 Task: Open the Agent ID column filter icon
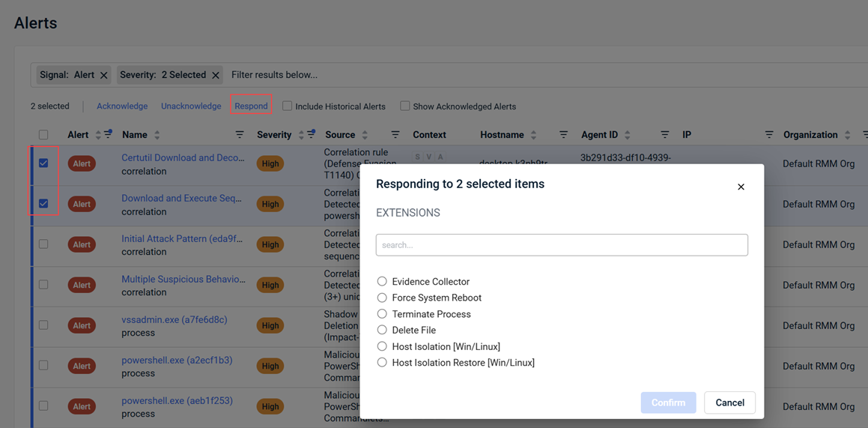[x=664, y=135]
